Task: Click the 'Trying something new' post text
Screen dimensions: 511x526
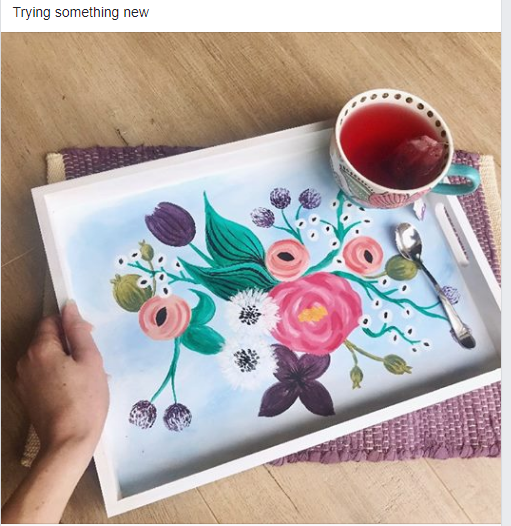Action: tap(81, 12)
